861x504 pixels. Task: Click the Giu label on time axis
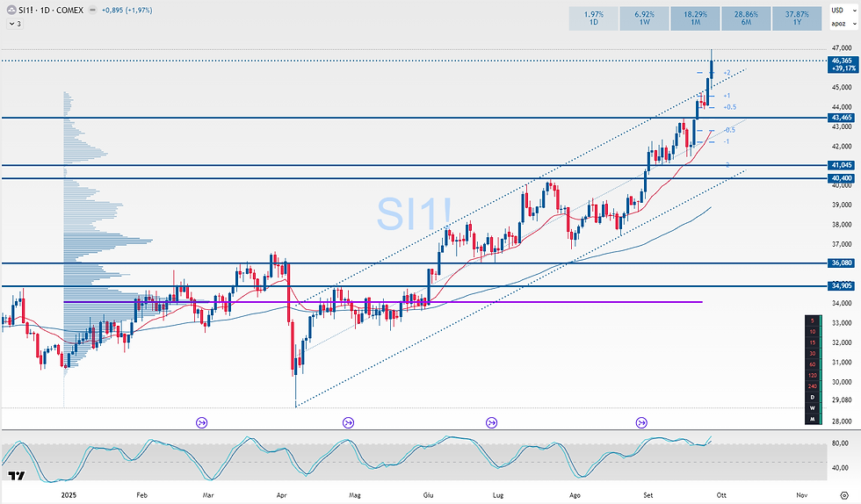click(x=429, y=495)
